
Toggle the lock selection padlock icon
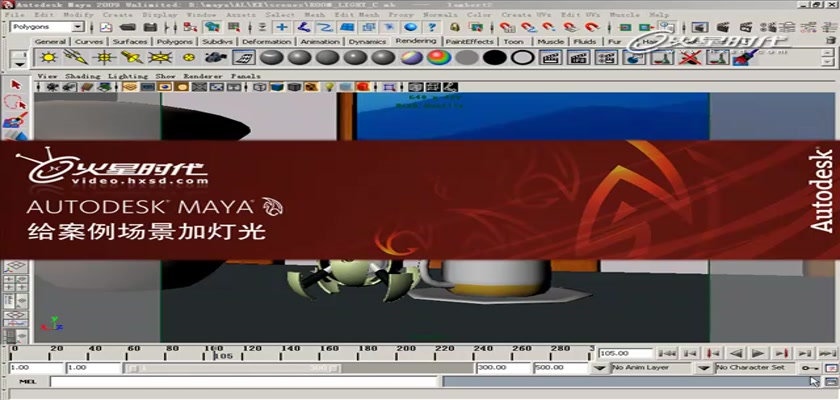[x=455, y=27]
